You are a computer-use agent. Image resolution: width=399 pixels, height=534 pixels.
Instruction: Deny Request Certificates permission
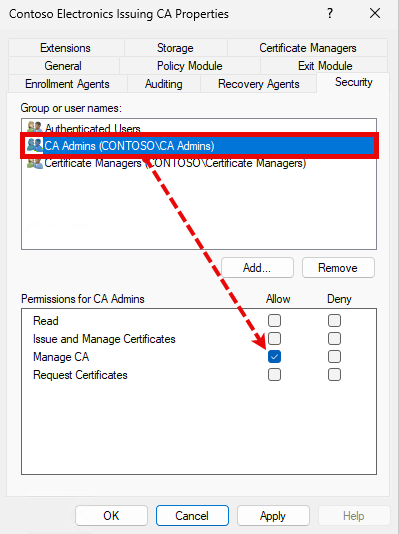(x=334, y=375)
